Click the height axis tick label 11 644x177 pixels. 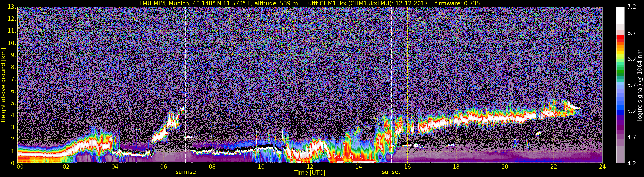12,31
